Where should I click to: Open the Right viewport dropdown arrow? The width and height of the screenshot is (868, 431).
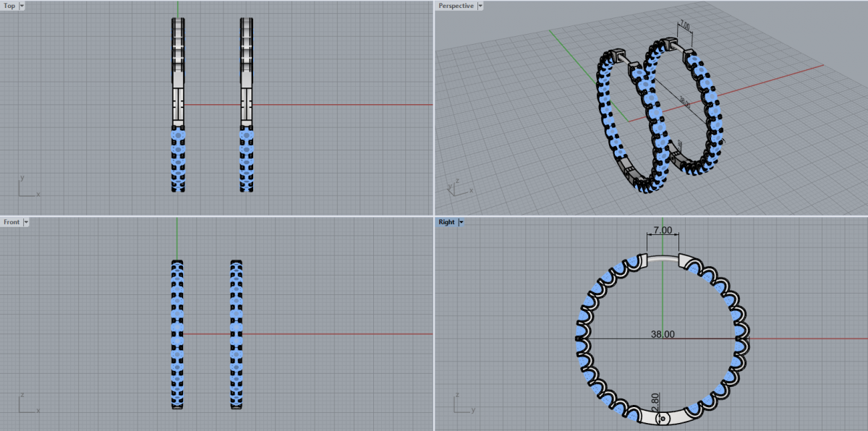point(461,222)
